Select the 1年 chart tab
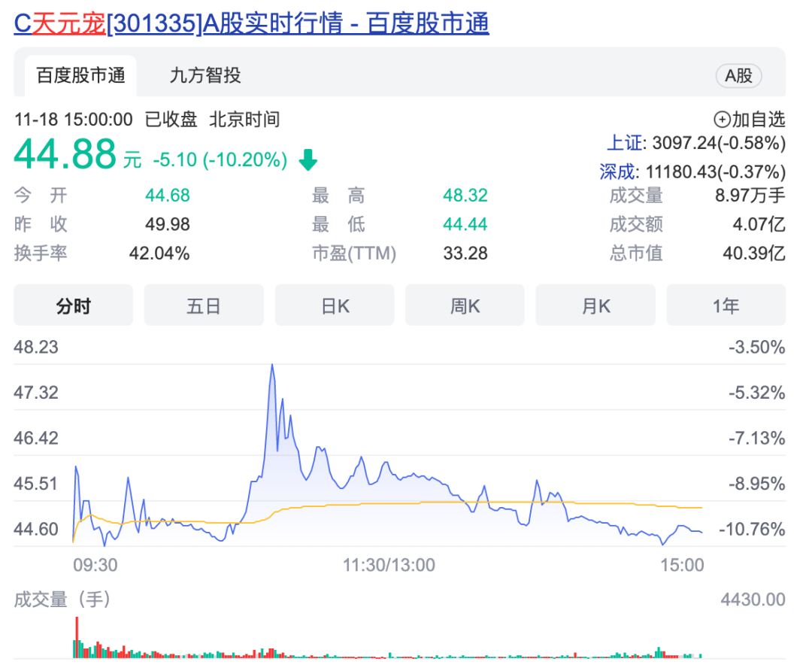 (x=726, y=306)
